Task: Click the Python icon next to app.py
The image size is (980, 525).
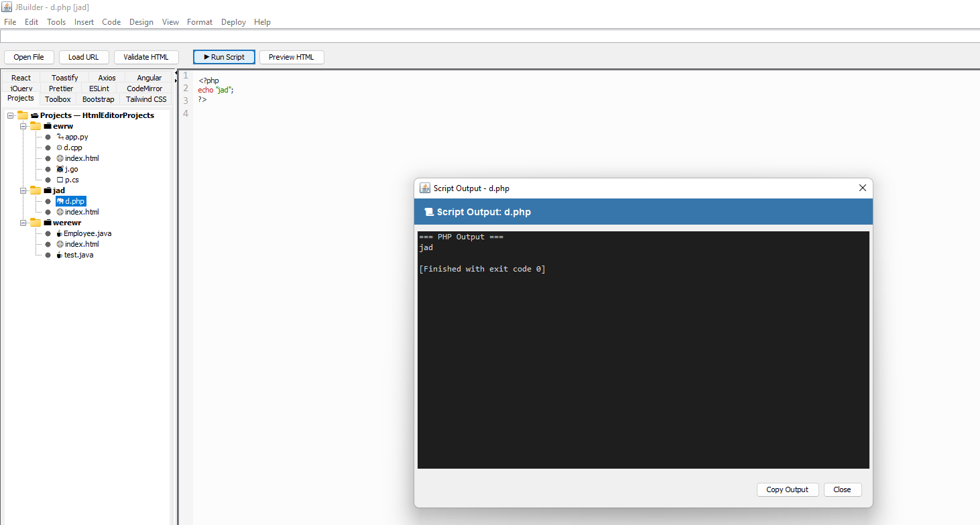Action: coord(60,137)
